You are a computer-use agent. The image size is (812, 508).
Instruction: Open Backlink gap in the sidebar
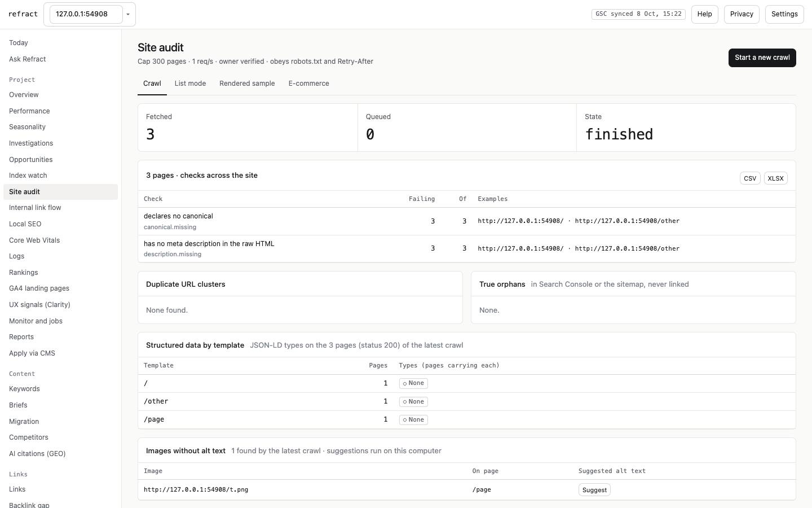60,505
